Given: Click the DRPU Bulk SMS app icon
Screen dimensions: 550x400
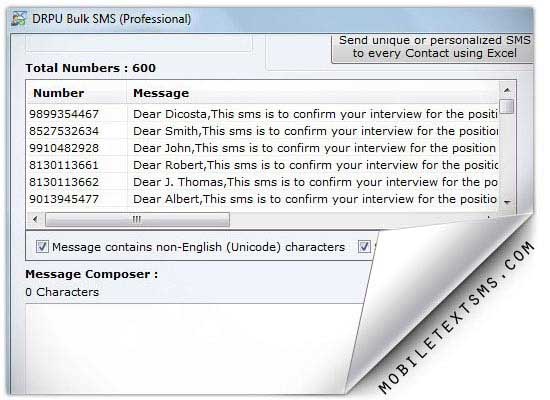Looking at the screenshot, I should click(18, 19).
